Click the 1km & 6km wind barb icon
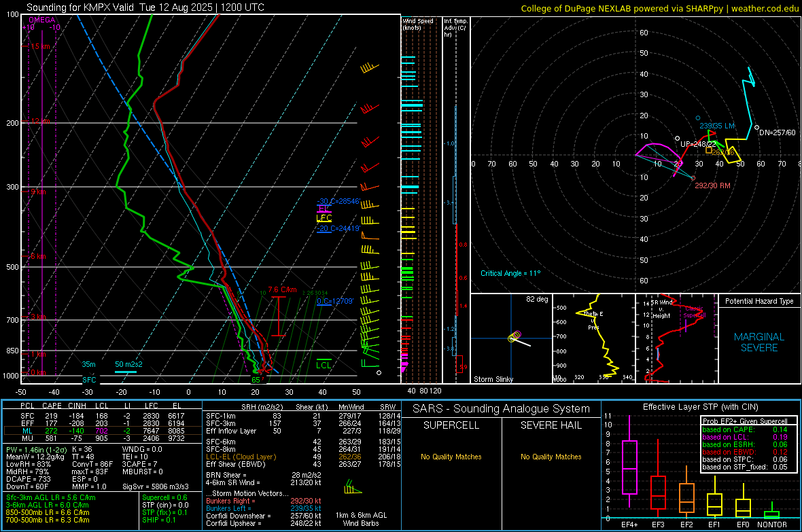 [x=353, y=486]
